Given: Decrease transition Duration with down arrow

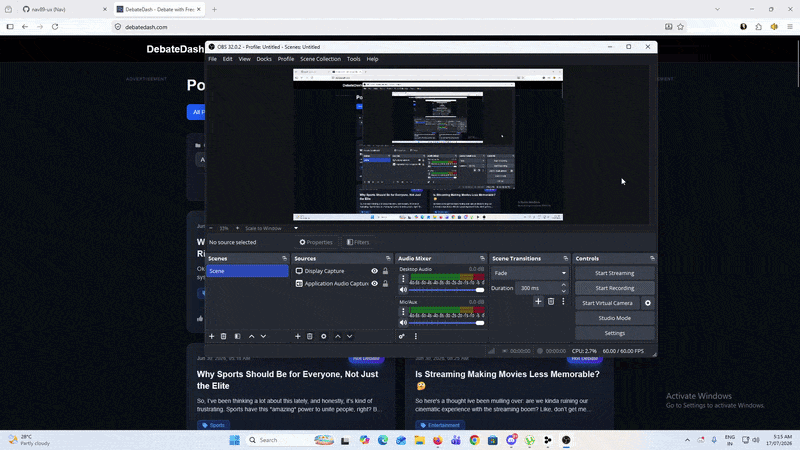Looking at the screenshot, I should pyautogui.click(x=563, y=291).
